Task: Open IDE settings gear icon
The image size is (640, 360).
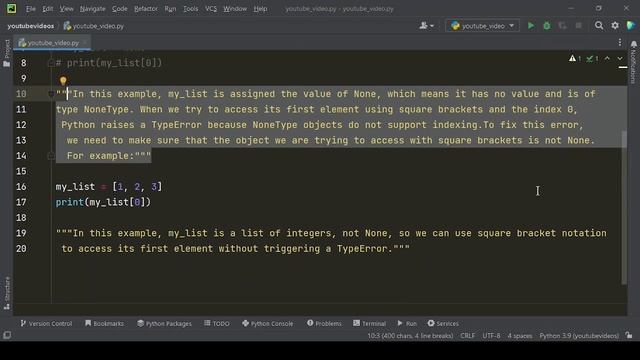Action: [615, 26]
